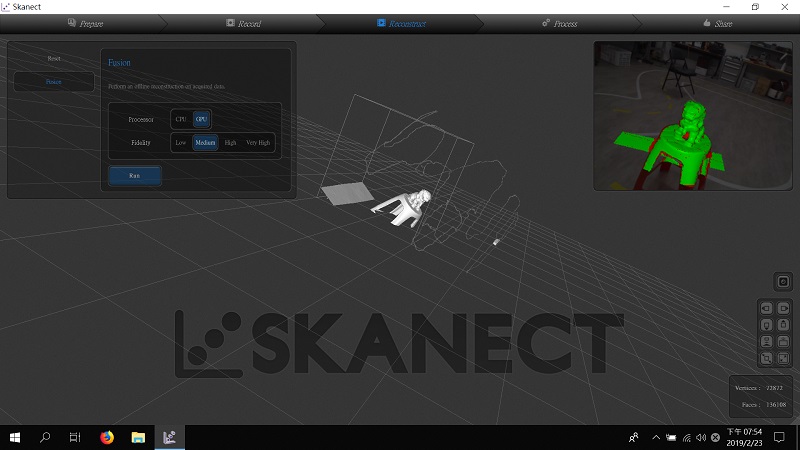The image size is (800, 450).
Task: Set fidelity to Very High
Action: click(x=258, y=143)
